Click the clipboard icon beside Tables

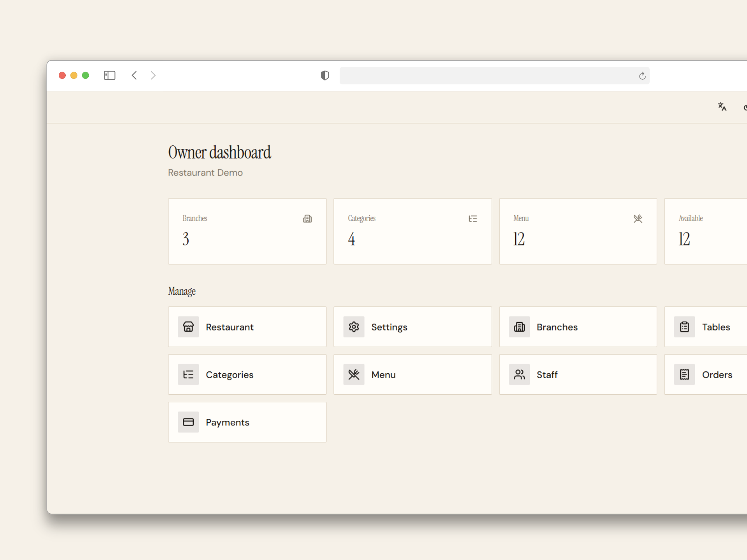[x=684, y=327]
